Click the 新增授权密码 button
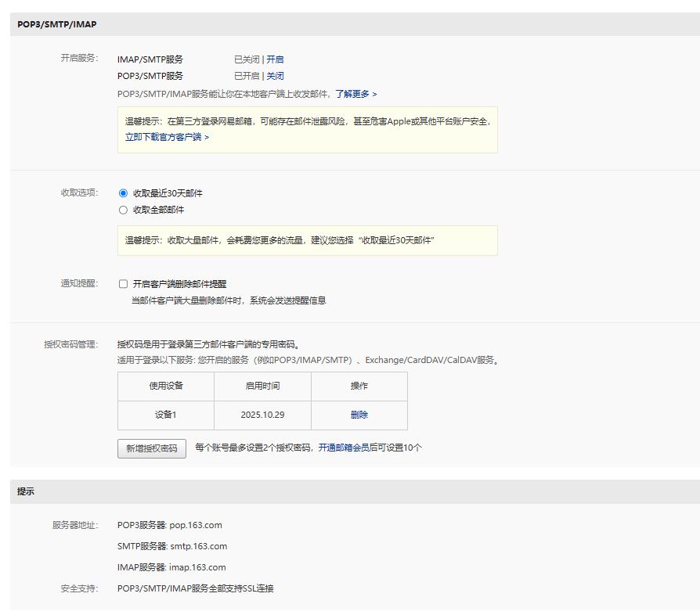700x615 pixels. pos(151,448)
